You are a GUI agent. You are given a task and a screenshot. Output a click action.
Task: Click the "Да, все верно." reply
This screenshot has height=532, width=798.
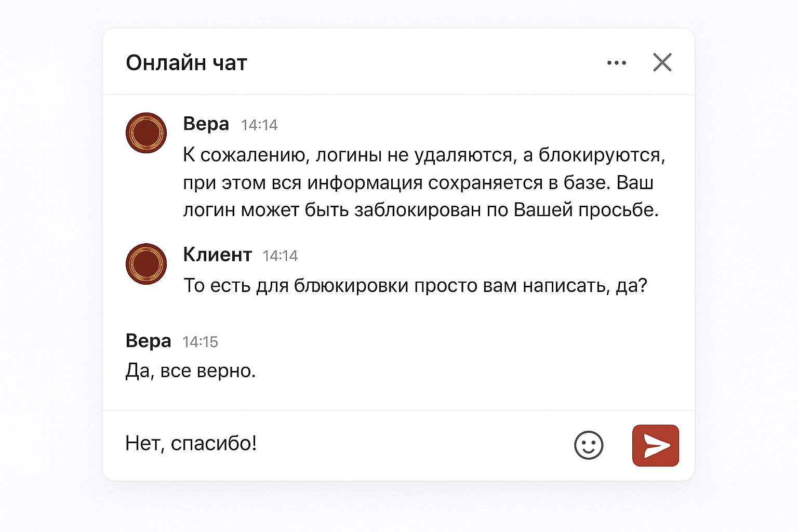point(191,371)
